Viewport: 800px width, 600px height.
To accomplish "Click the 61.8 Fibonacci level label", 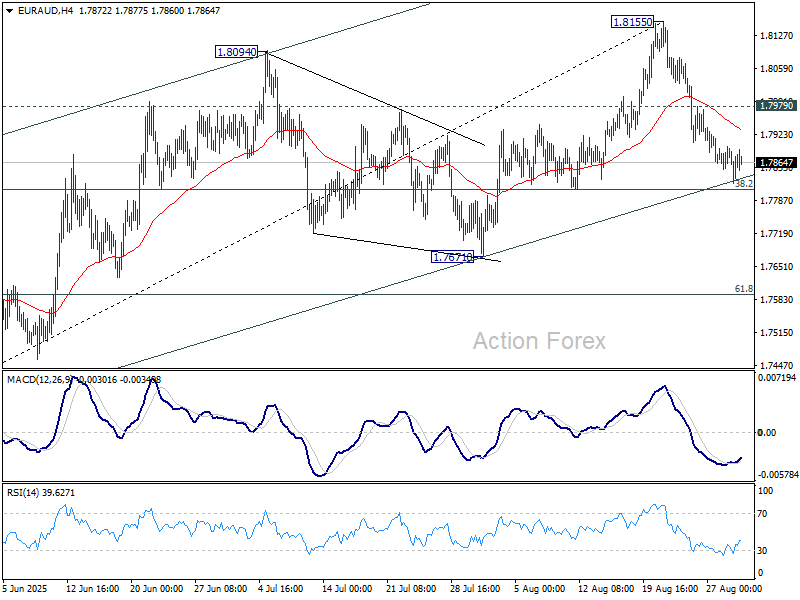I will pos(743,289).
